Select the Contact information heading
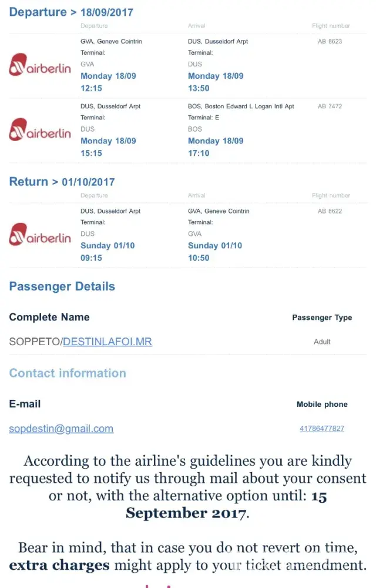The height and width of the screenshot is (588, 376). 68,373
